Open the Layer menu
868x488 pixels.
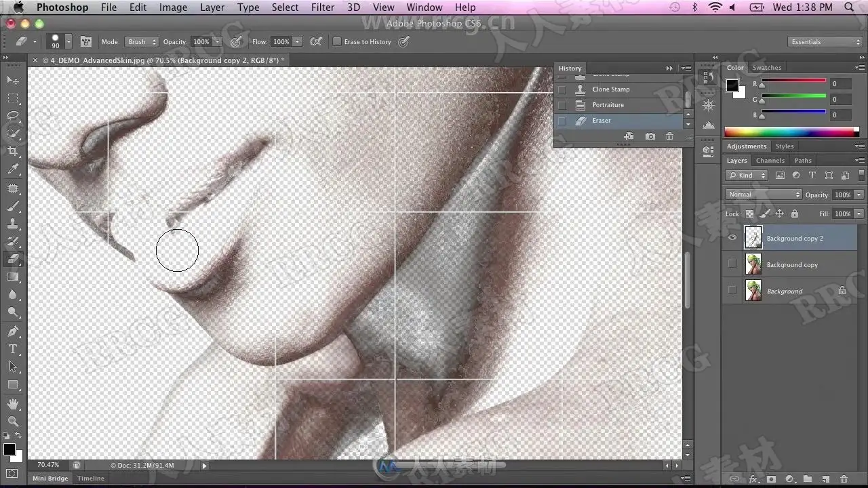coord(212,7)
